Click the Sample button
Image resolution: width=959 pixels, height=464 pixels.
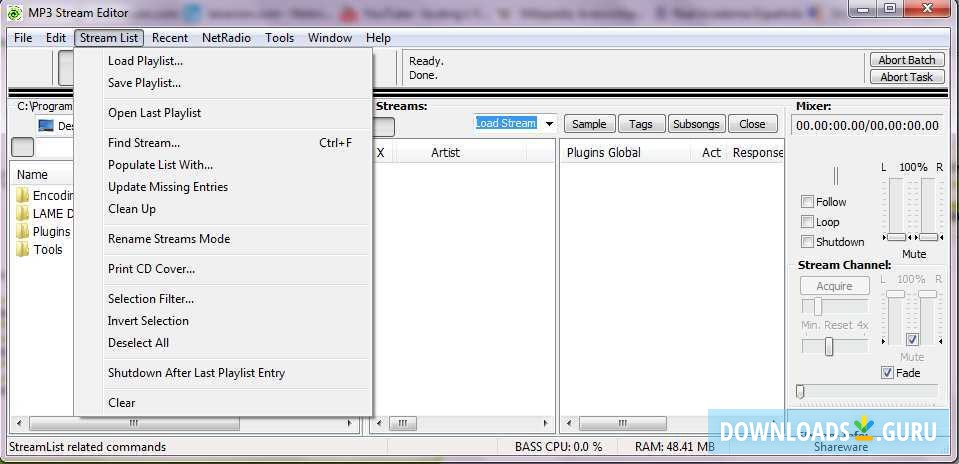[x=589, y=124]
